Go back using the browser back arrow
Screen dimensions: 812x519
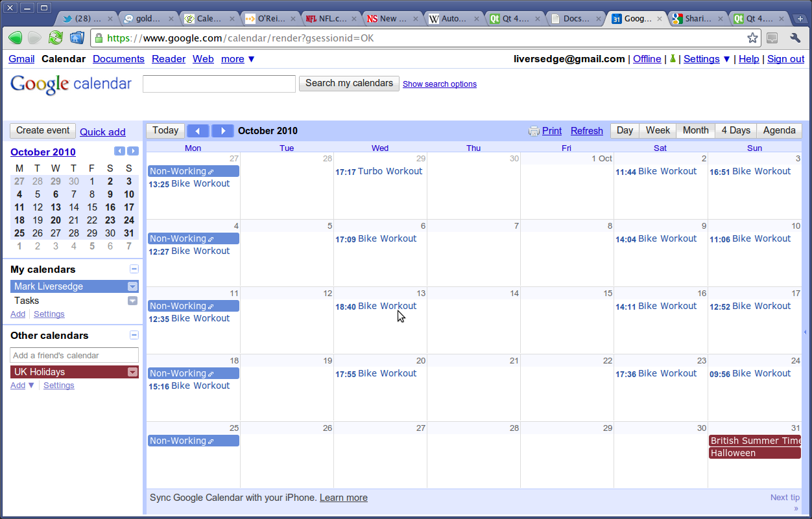15,38
